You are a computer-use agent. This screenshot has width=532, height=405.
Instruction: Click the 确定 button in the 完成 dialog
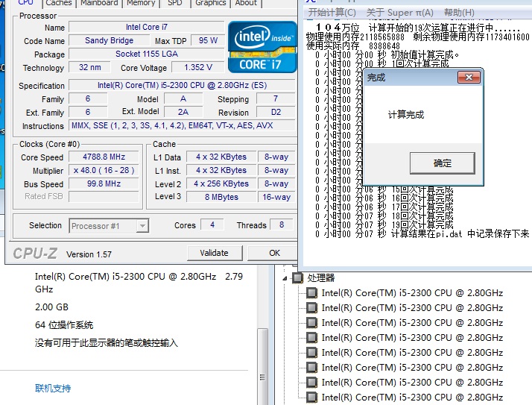tap(442, 163)
